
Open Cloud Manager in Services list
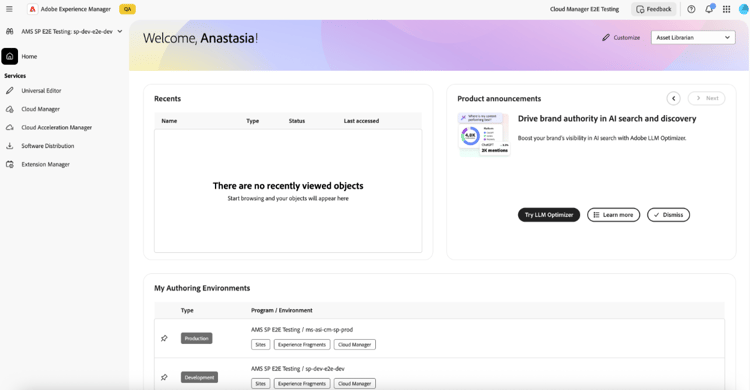tap(41, 109)
